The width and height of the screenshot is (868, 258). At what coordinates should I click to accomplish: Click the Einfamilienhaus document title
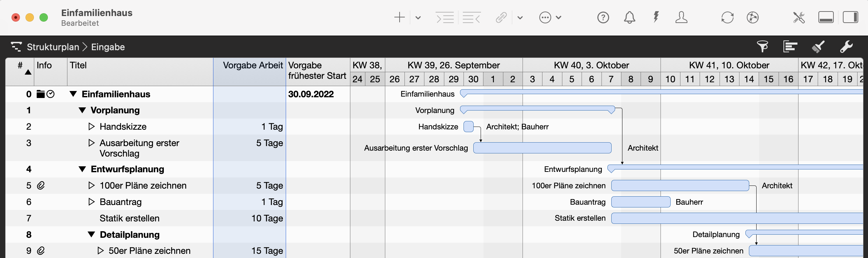[97, 13]
